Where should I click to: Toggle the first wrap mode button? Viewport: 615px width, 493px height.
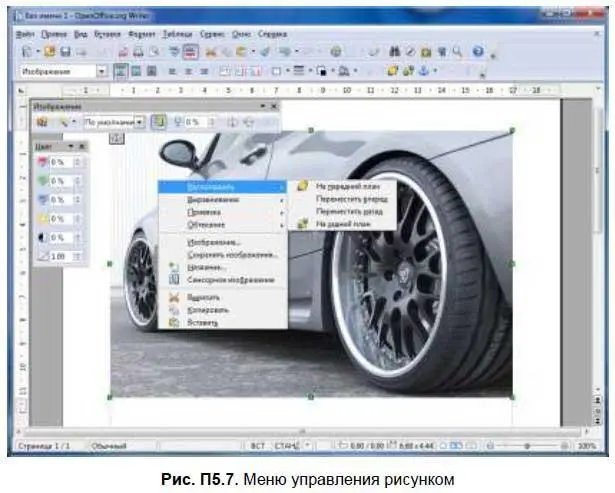tap(121, 71)
